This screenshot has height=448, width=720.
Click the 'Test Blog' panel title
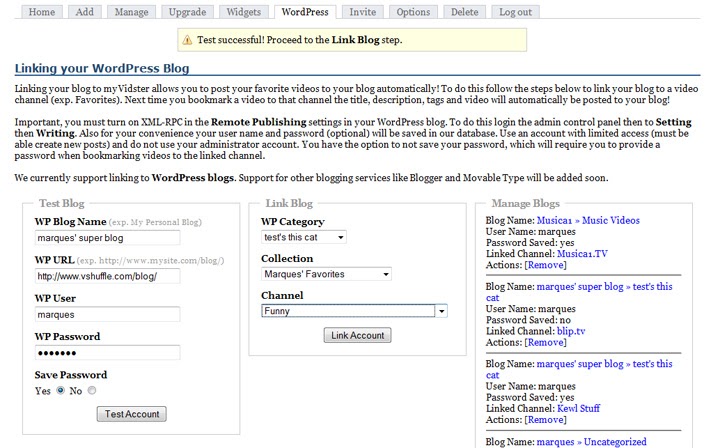point(62,203)
